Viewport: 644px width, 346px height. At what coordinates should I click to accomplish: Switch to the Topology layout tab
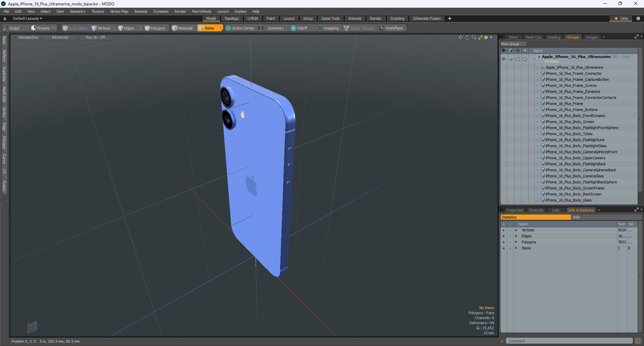click(x=231, y=18)
